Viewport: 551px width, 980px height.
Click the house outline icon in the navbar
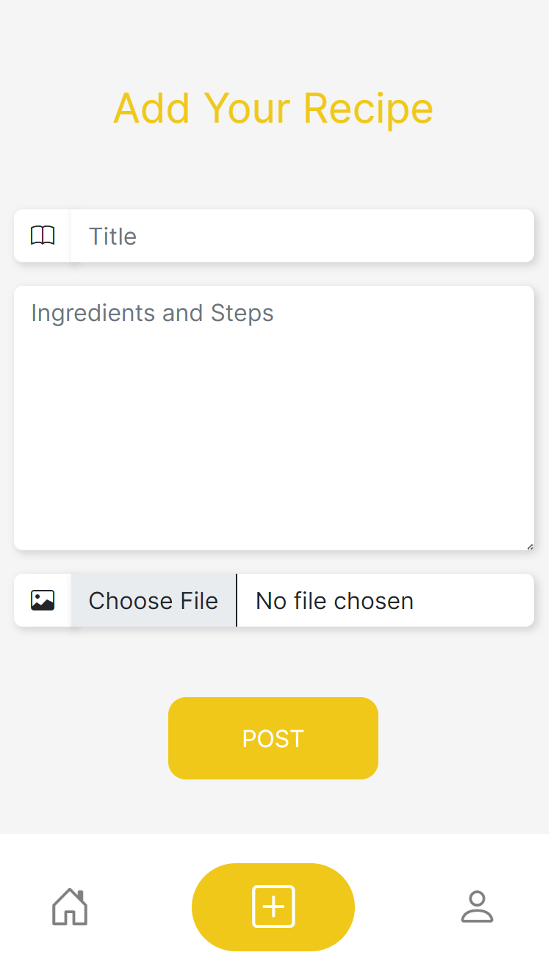69,907
